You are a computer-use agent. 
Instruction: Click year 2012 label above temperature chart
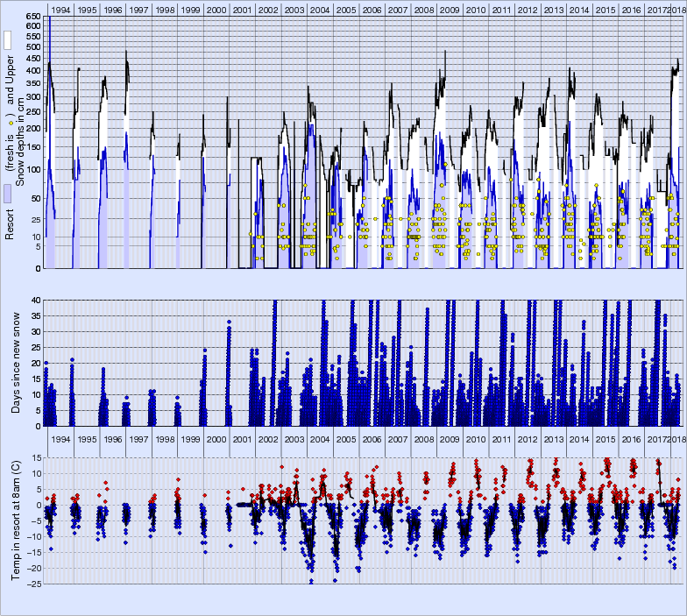(527, 439)
